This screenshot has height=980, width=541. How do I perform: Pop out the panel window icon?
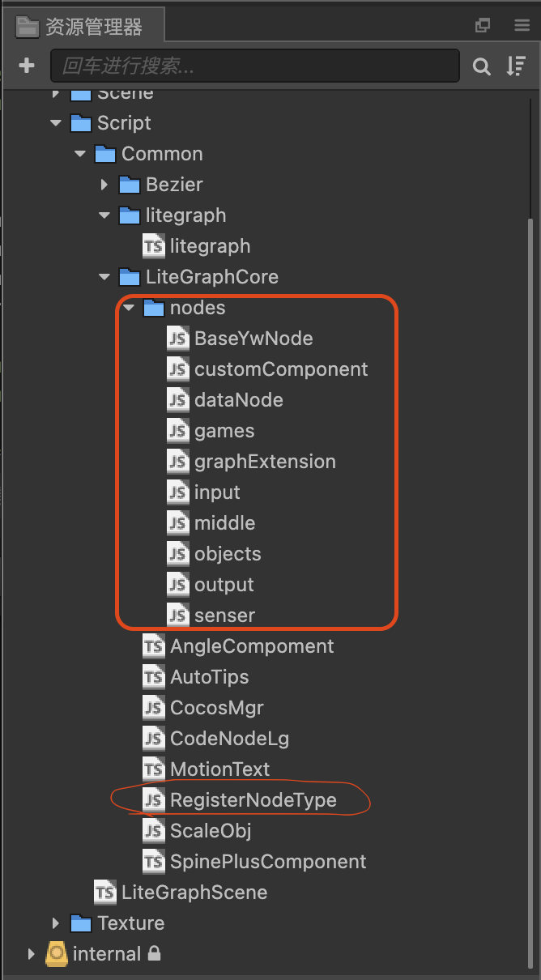pyautogui.click(x=483, y=25)
